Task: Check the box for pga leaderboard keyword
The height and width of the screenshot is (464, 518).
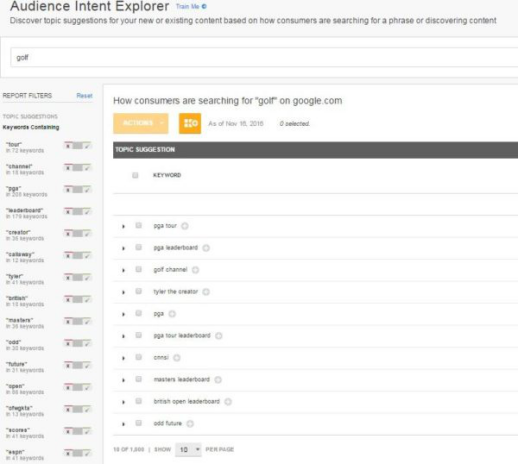Action: (x=138, y=247)
